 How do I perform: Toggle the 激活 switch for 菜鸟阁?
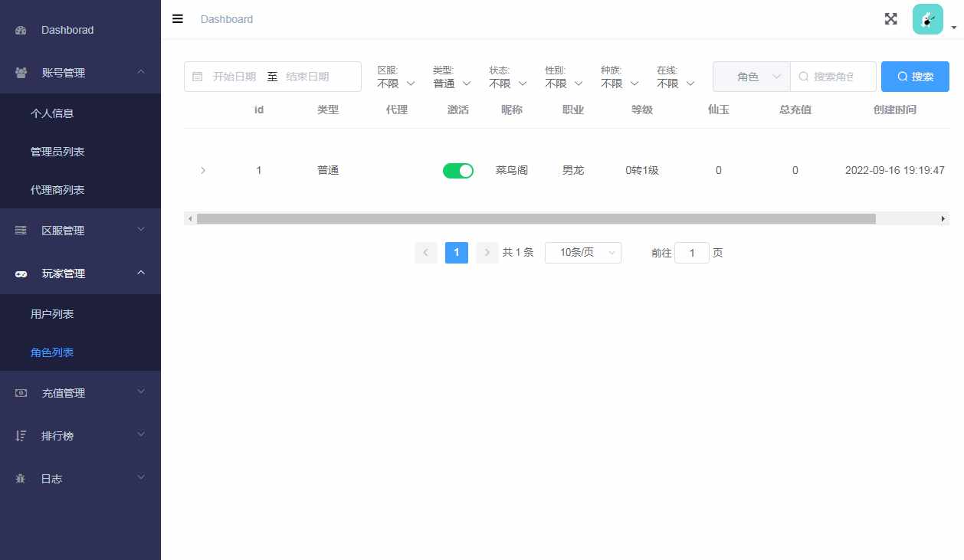pyautogui.click(x=457, y=170)
